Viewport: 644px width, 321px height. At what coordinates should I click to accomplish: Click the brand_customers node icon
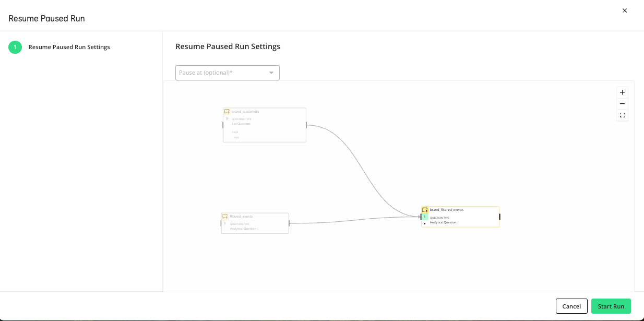227,112
